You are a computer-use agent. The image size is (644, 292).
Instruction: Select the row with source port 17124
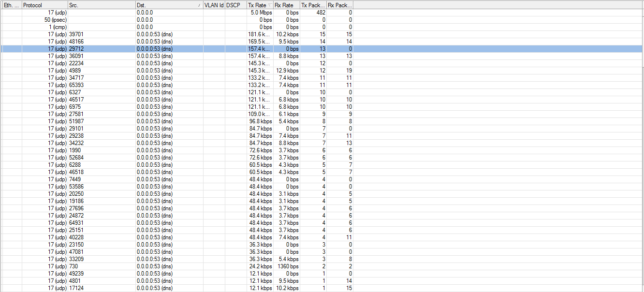click(x=322, y=288)
